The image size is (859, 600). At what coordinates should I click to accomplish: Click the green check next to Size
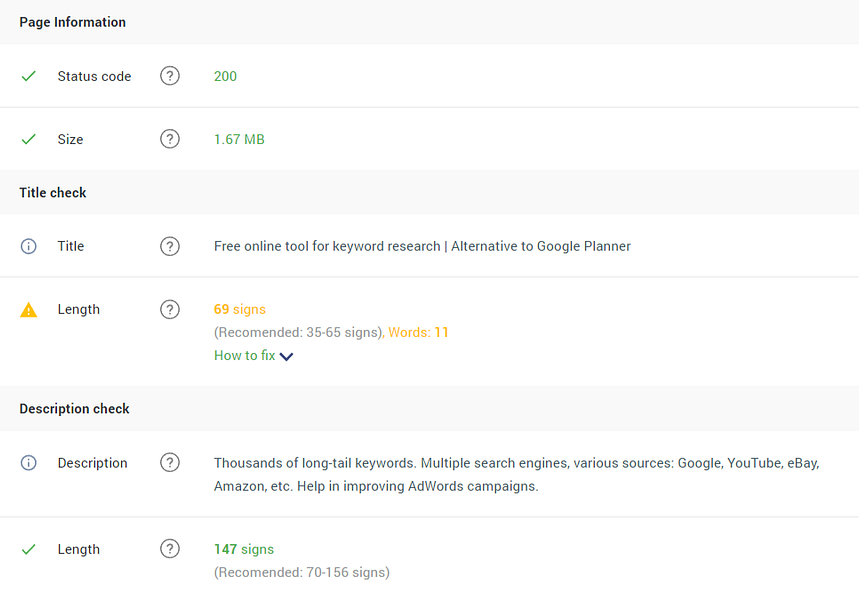click(x=28, y=139)
